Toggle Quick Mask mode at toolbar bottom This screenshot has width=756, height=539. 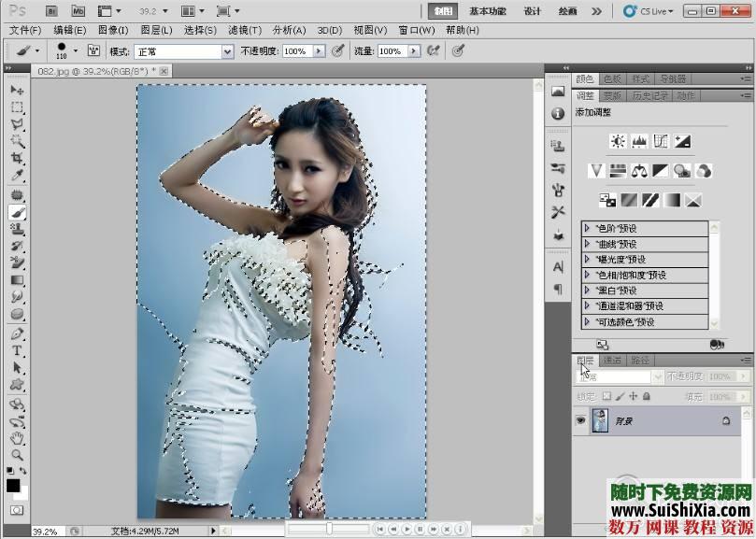pos(16,510)
